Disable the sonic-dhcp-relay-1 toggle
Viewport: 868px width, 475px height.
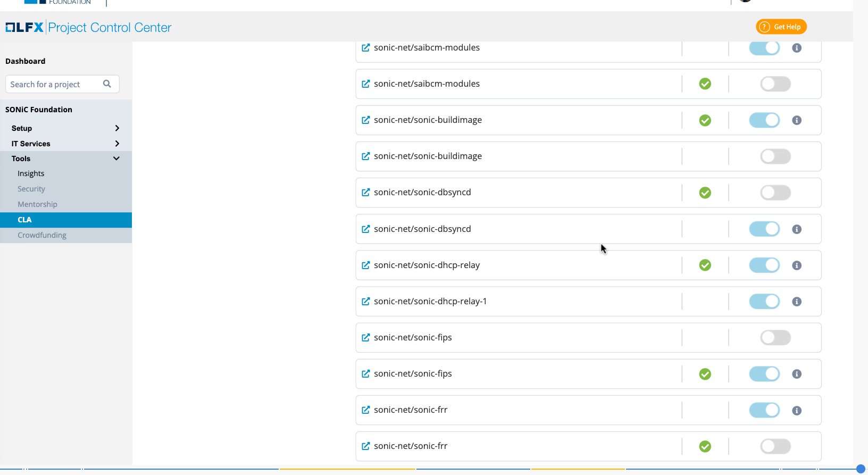(765, 302)
